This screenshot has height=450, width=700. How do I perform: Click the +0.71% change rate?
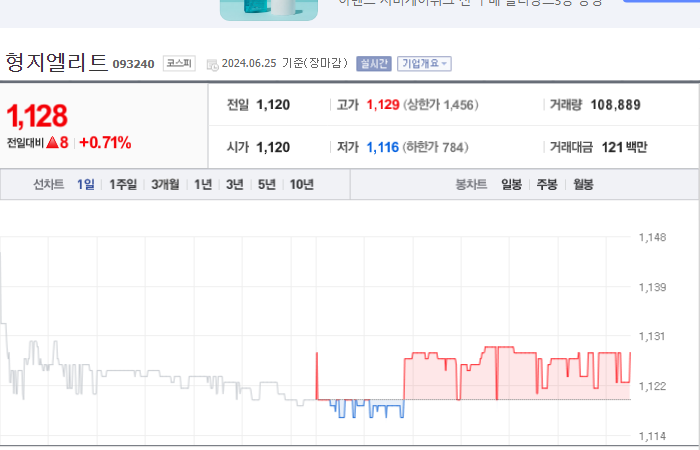(x=105, y=143)
